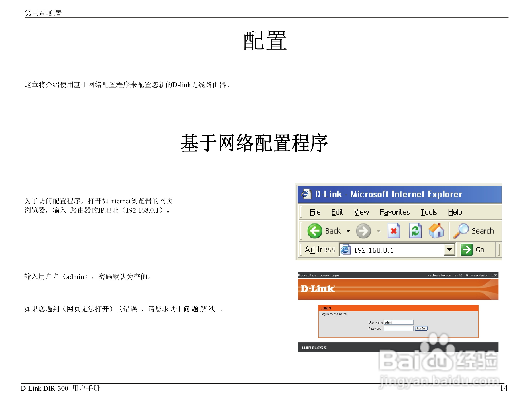Click the green Refresh page icon
532x411 pixels.
pos(415,230)
